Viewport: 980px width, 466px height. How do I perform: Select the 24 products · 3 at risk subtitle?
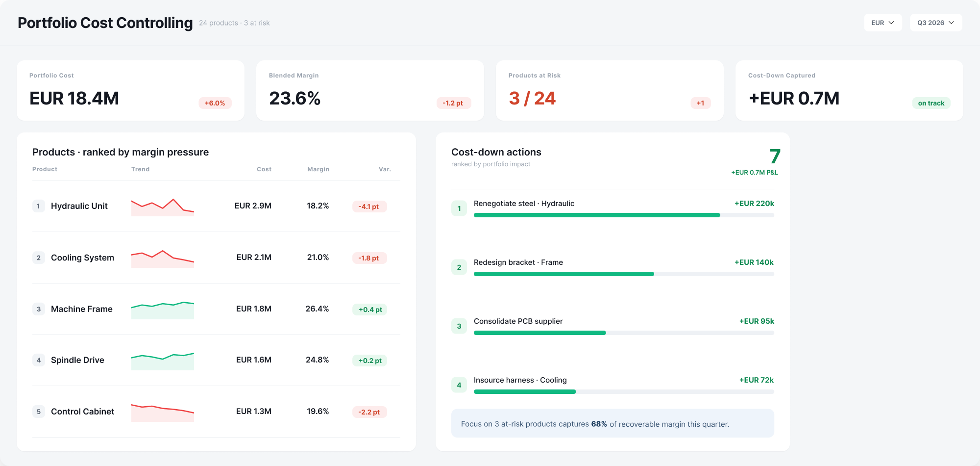coord(234,23)
